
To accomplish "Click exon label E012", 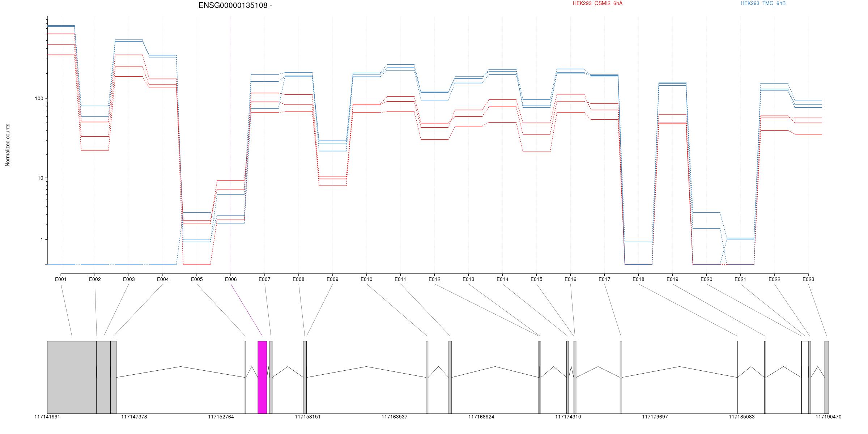I will (x=435, y=279).
